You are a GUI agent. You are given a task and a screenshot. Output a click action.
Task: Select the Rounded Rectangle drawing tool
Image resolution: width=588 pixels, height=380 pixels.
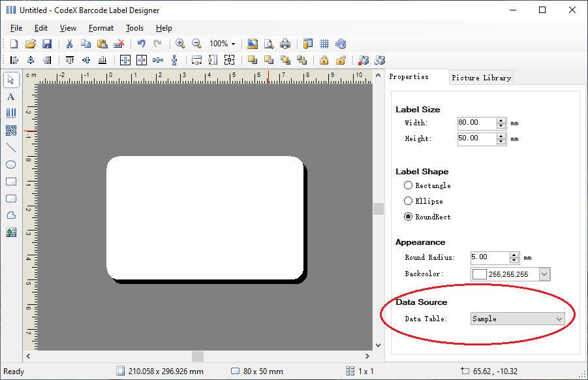point(11,198)
